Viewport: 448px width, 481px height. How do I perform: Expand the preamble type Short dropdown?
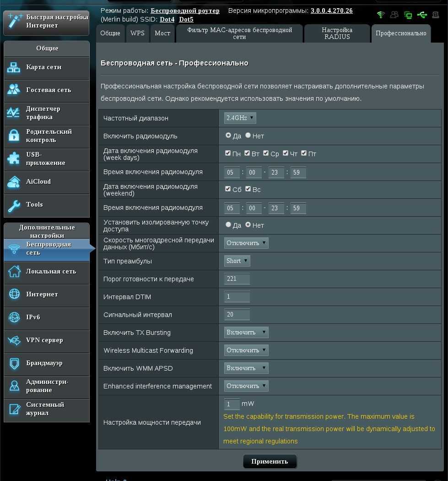[x=237, y=261]
